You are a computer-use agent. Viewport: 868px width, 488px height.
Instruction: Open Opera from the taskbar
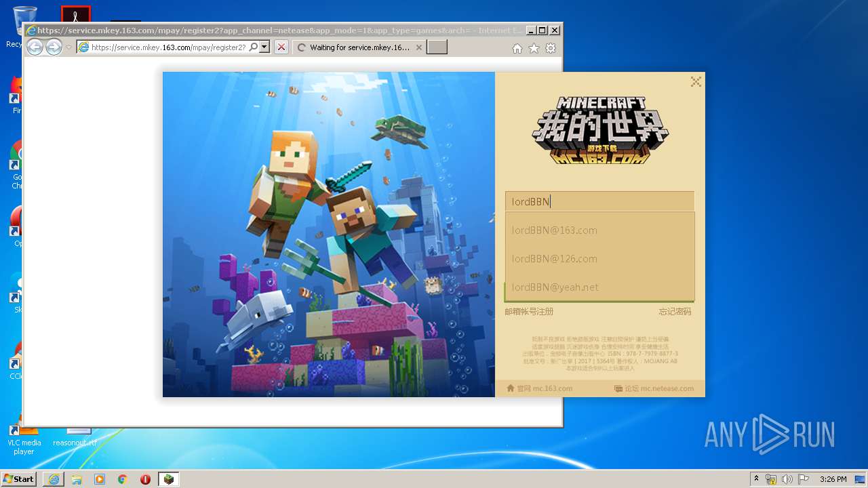coord(145,479)
